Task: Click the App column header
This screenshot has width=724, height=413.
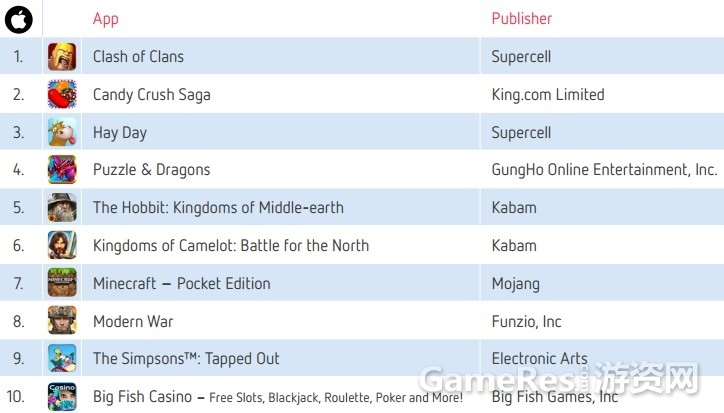Action: [106, 19]
